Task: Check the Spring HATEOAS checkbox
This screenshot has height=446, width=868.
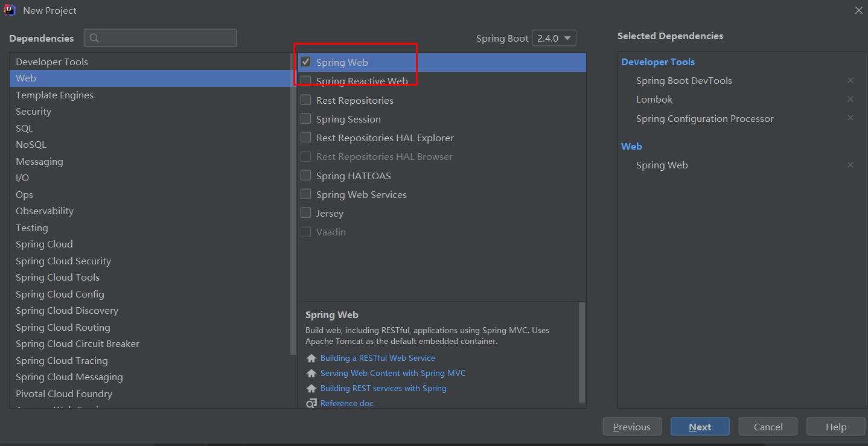Action: (x=306, y=176)
